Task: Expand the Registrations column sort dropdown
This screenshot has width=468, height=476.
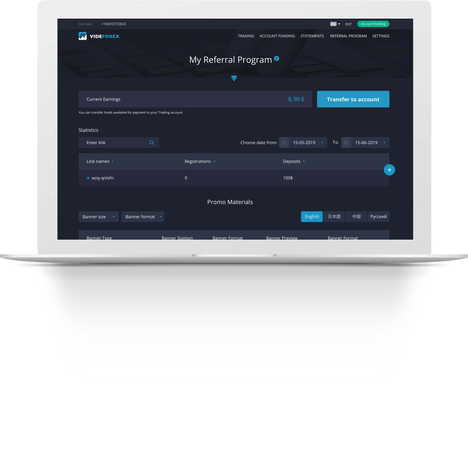Action: coord(216,161)
